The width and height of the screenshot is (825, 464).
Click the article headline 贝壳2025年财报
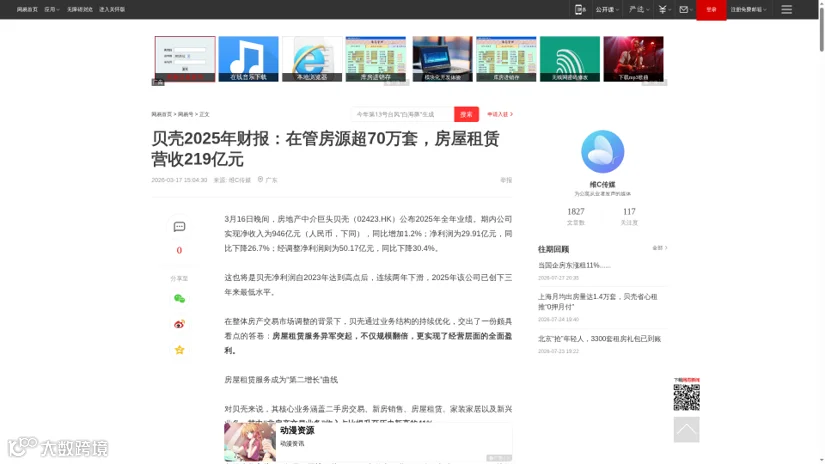click(325, 149)
